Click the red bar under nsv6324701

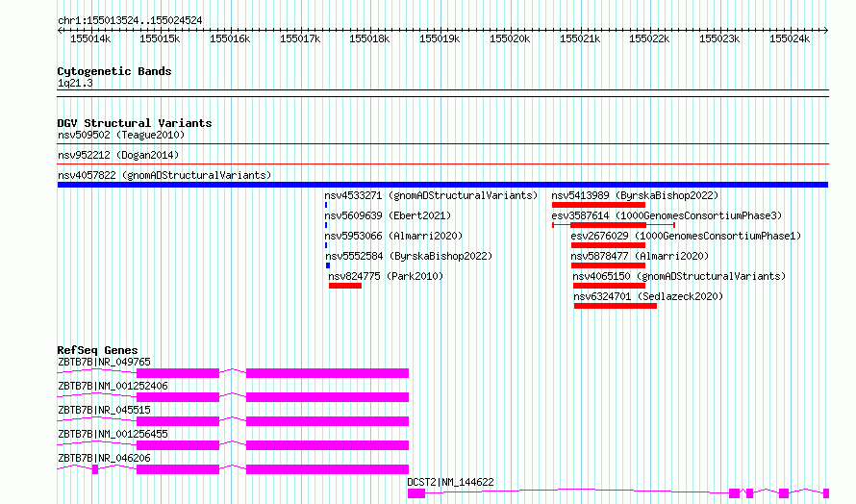click(x=616, y=306)
